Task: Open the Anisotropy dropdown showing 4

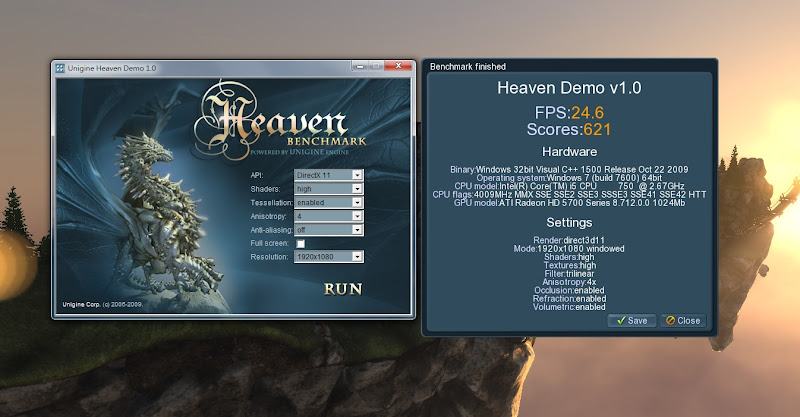Action: pos(329,216)
